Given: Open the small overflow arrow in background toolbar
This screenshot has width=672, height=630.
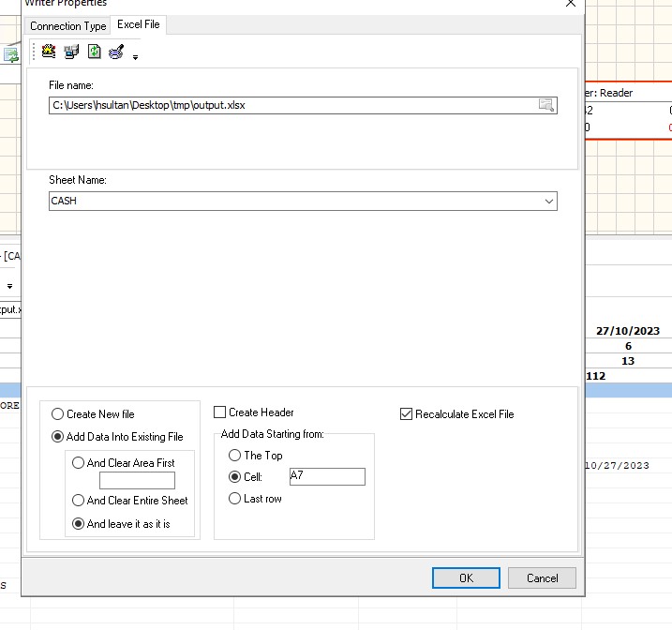Looking at the screenshot, I should pos(9,286).
